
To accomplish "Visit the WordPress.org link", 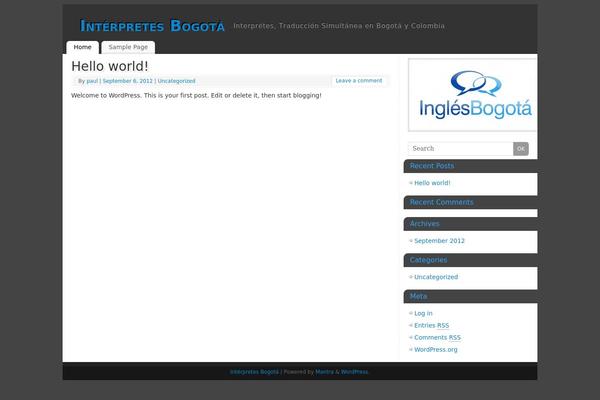I will 435,349.
